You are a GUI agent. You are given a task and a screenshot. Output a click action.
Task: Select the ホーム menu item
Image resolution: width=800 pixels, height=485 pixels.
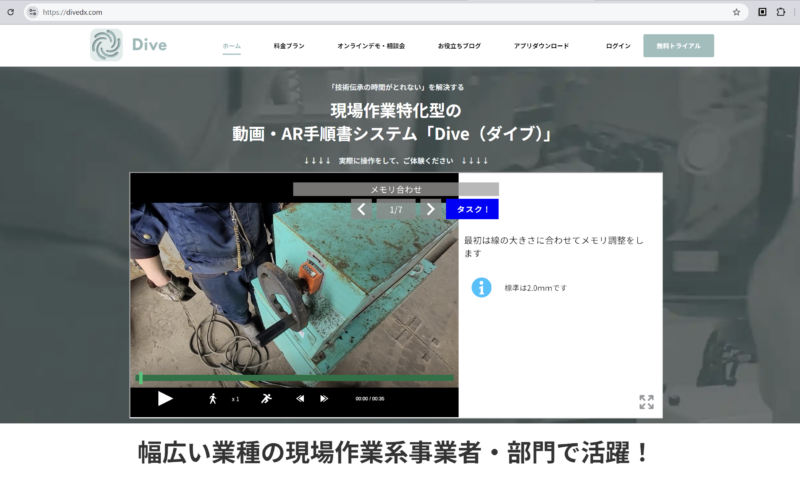[232, 46]
